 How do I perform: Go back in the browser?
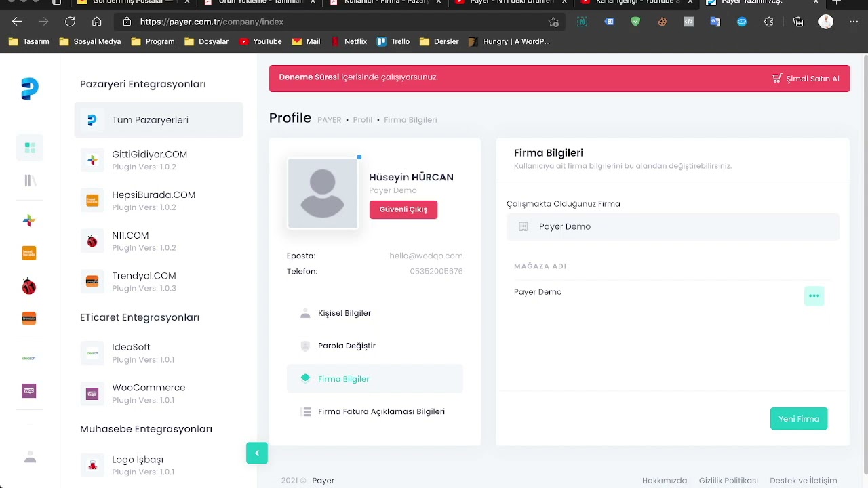click(x=17, y=22)
